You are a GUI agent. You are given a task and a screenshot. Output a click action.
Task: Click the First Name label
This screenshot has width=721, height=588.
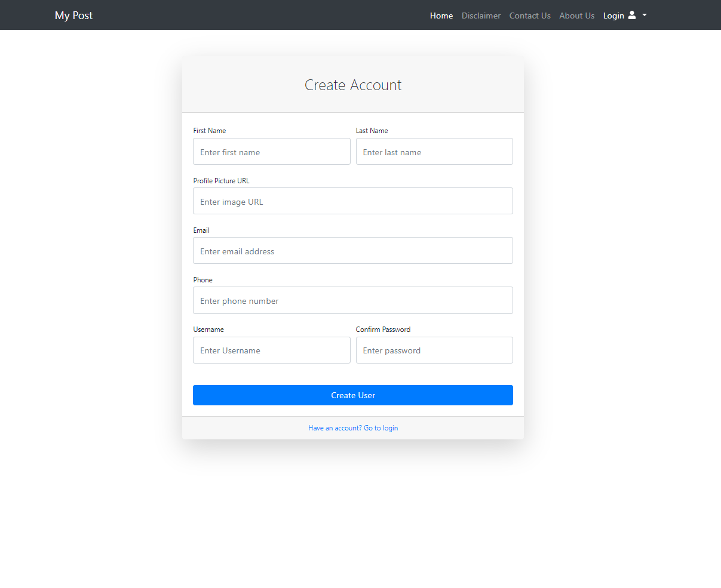[210, 131]
